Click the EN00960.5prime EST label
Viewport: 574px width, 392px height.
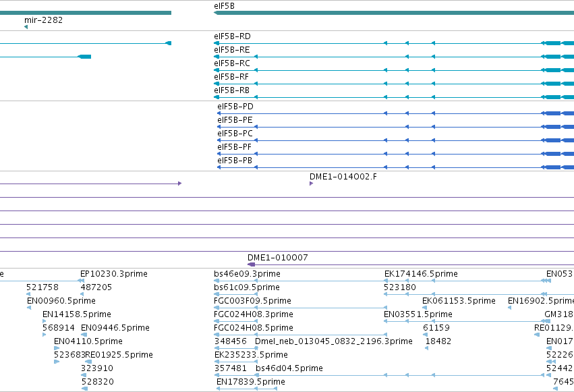pos(61,301)
